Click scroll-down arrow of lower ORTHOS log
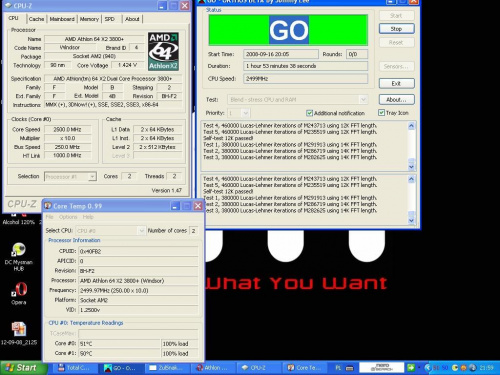500x375 pixels. pos(412,220)
